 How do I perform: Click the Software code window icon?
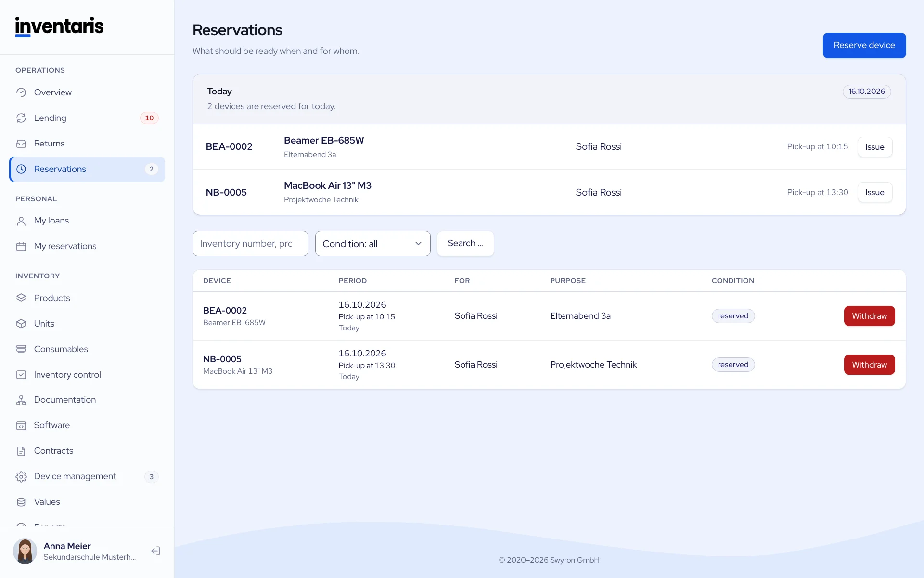21,425
